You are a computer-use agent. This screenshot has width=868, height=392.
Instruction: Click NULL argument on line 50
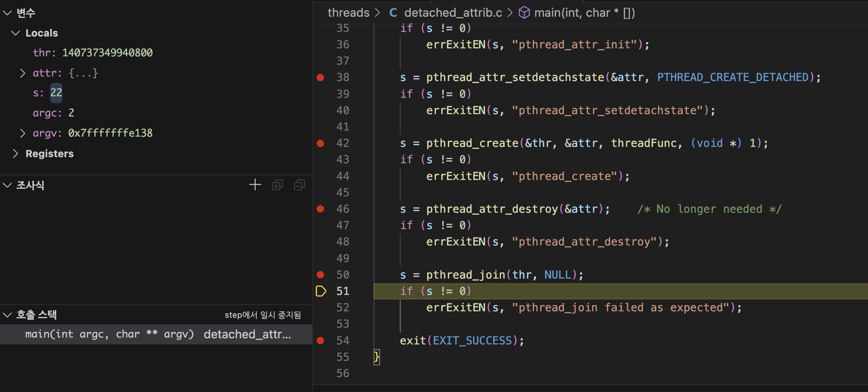(558, 275)
